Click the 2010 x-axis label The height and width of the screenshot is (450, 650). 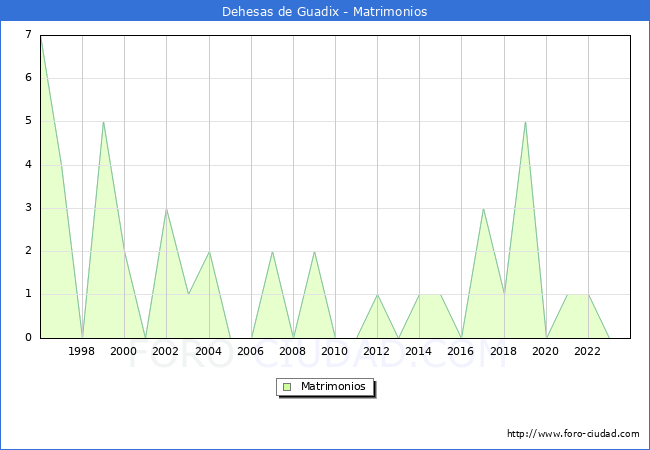click(335, 351)
